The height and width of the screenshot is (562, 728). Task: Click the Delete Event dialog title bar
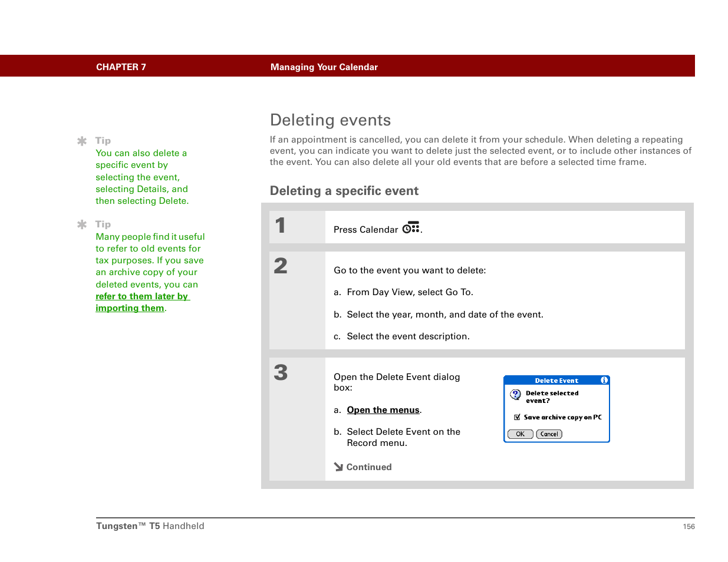click(x=556, y=381)
